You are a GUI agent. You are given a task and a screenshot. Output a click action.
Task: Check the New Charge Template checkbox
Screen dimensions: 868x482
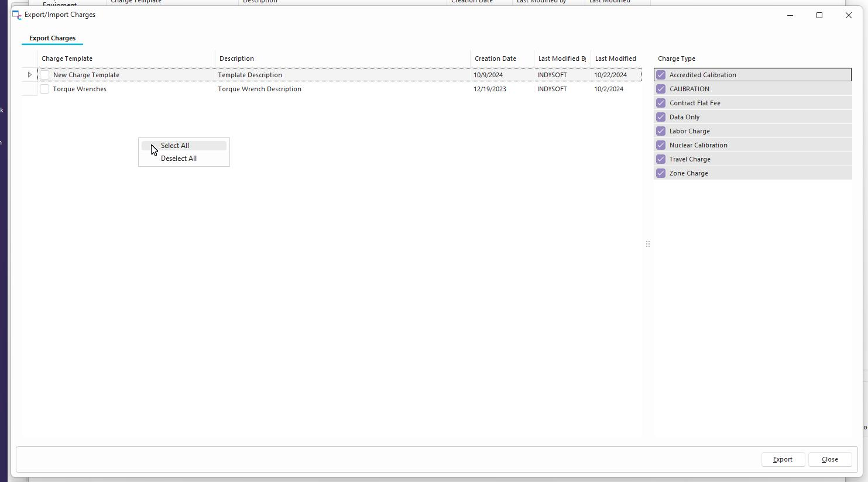[44, 75]
